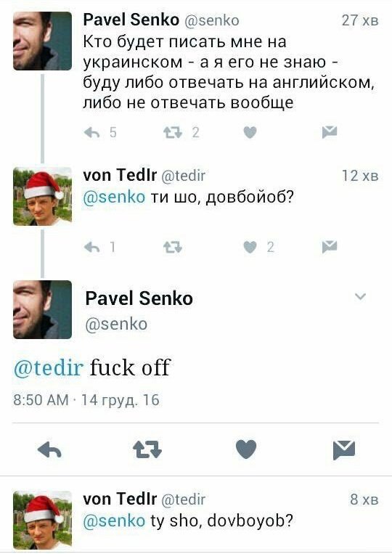The image size is (392, 554).
Task: Reply to the main 'fuck off' tweet
Action: point(49,450)
